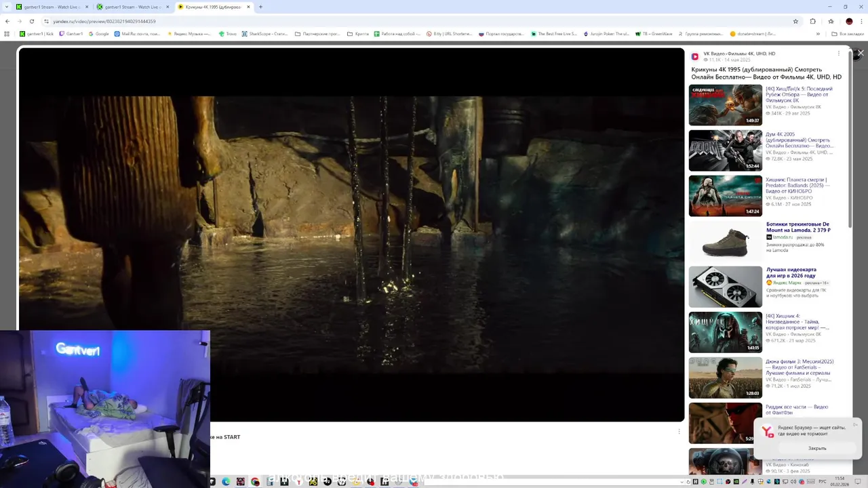Open the browser profile avatar

pos(849,21)
